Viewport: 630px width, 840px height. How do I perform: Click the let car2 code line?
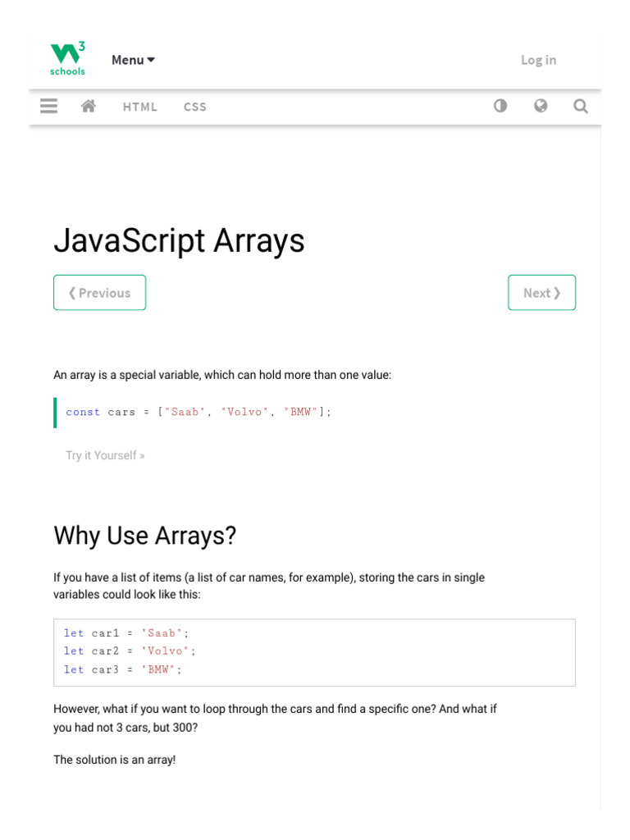(130, 651)
